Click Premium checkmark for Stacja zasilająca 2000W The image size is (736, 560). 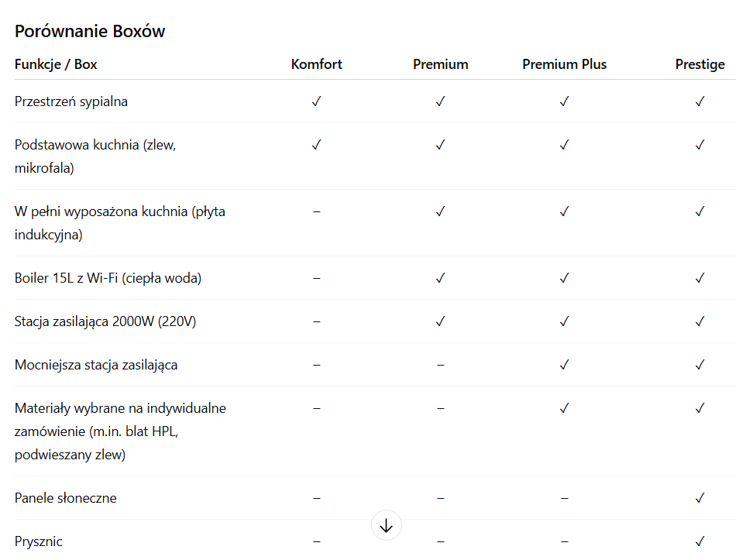tap(440, 321)
